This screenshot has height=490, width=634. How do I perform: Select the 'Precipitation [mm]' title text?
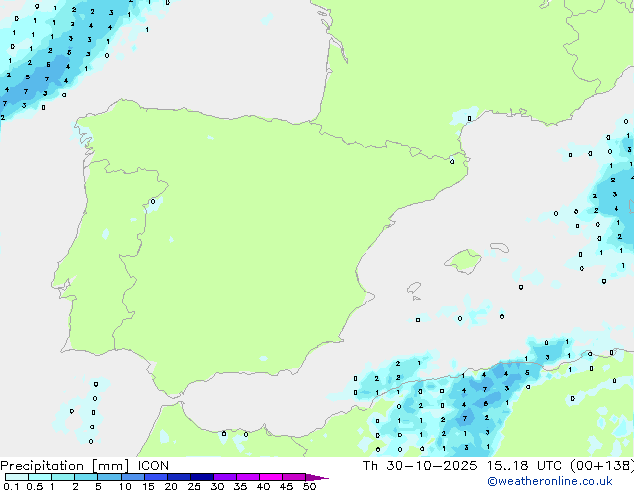pyautogui.click(x=65, y=466)
